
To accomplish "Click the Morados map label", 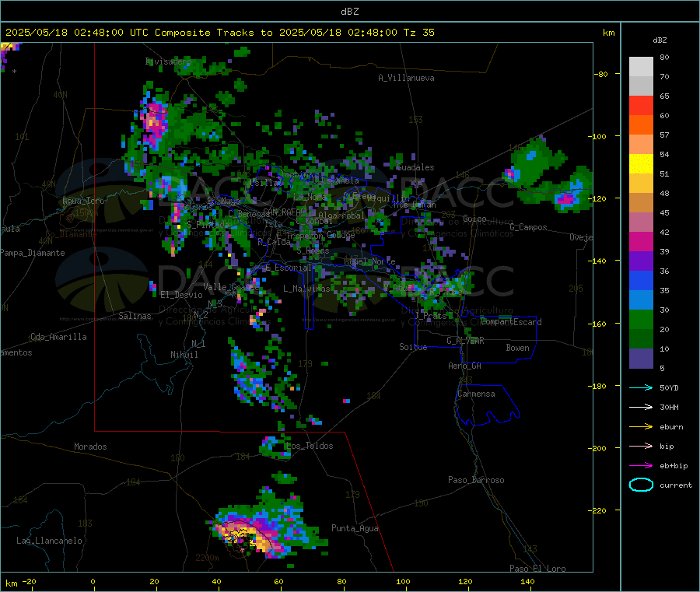I will 90,447.
